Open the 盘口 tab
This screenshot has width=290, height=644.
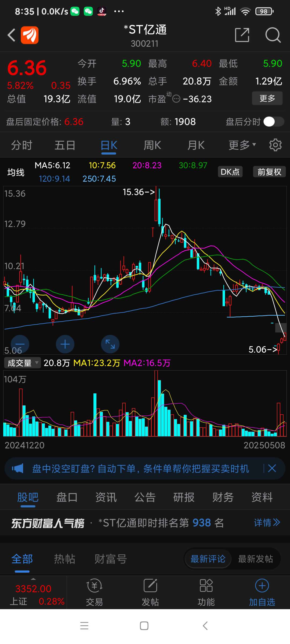pos(67,497)
